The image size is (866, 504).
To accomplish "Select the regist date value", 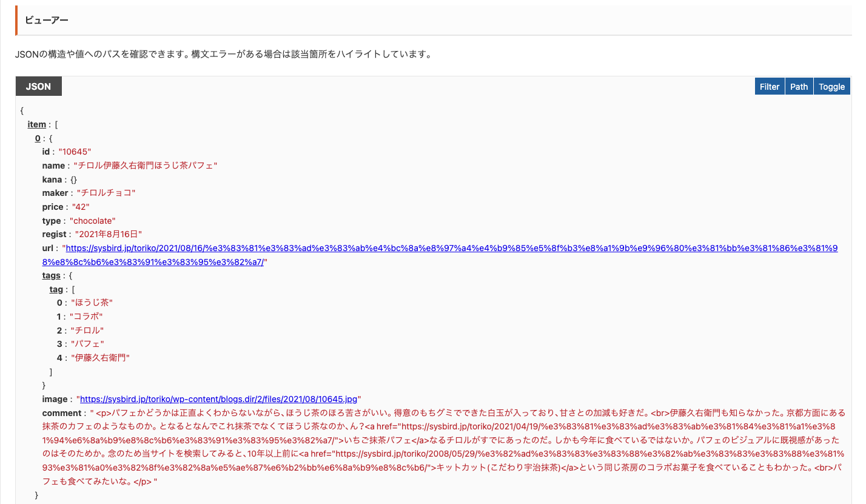I will tap(109, 234).
